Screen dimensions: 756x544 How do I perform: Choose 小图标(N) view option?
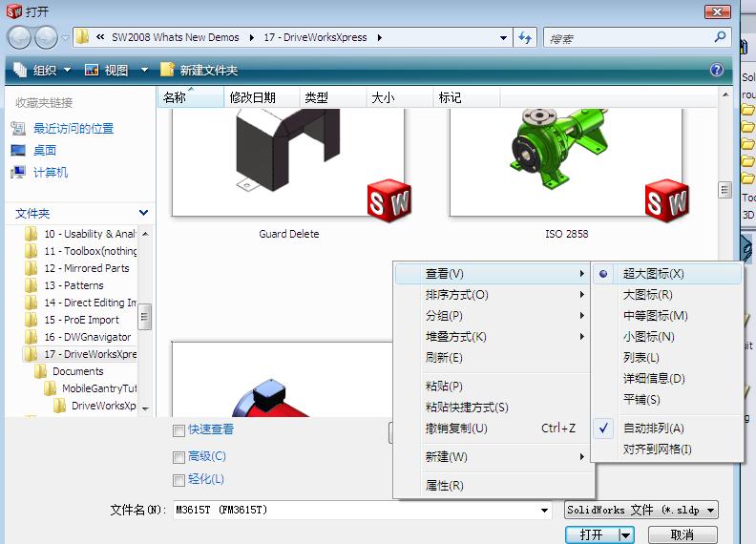[667, 337]
